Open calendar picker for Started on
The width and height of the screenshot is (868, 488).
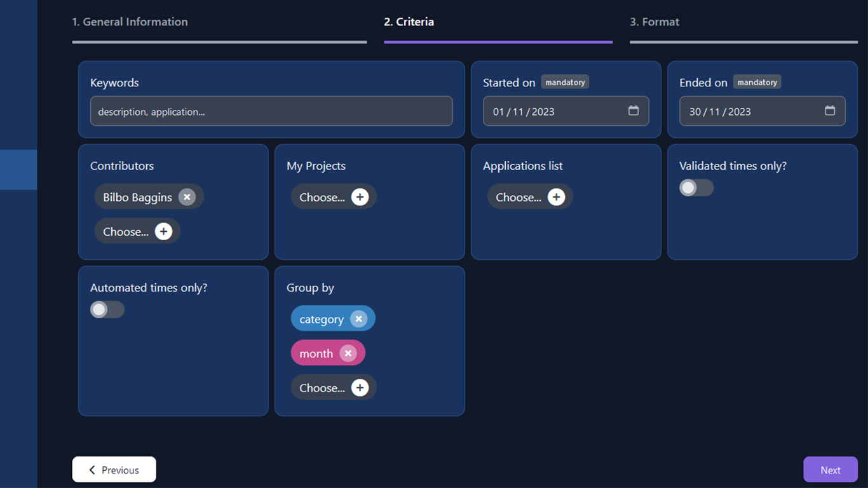pos(634,111)
